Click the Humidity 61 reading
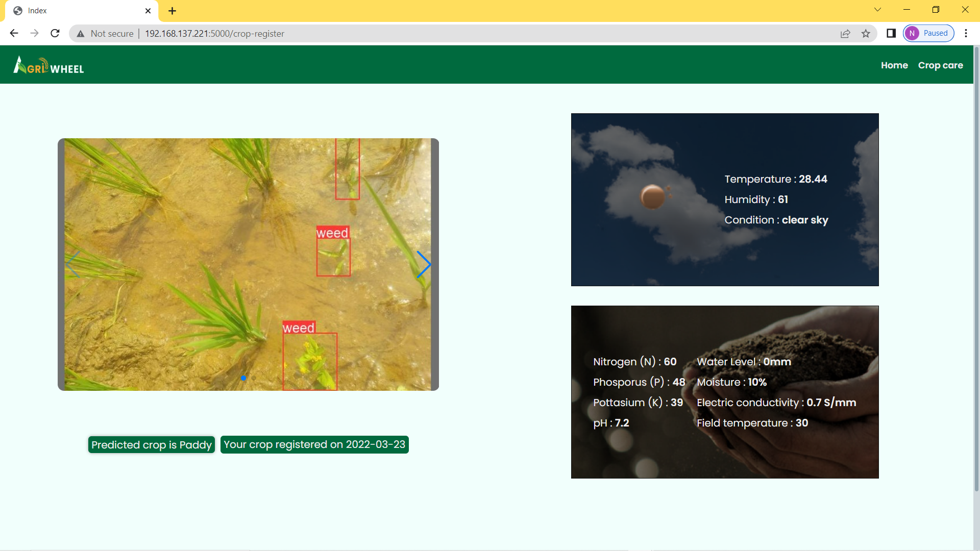The height and width of the screenshot is (551, 980). (756, 199)
